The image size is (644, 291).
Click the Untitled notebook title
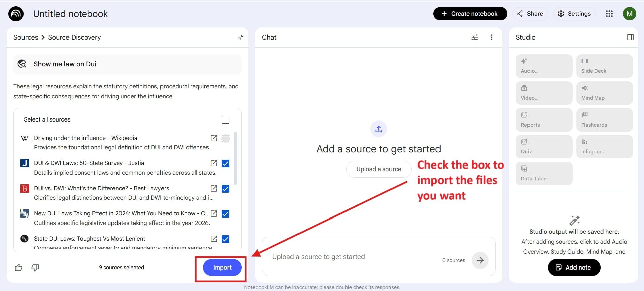[x=71, y=14]
